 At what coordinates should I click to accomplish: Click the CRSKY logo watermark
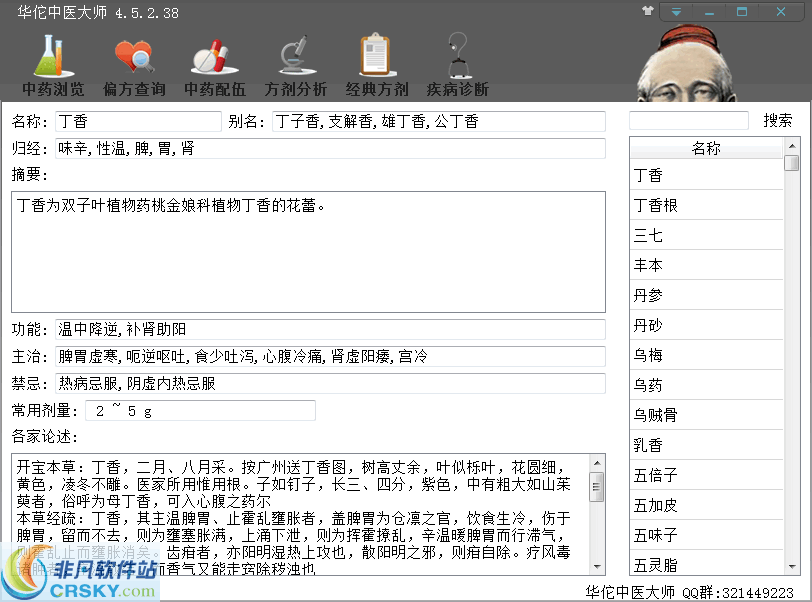tap(80, 579)
